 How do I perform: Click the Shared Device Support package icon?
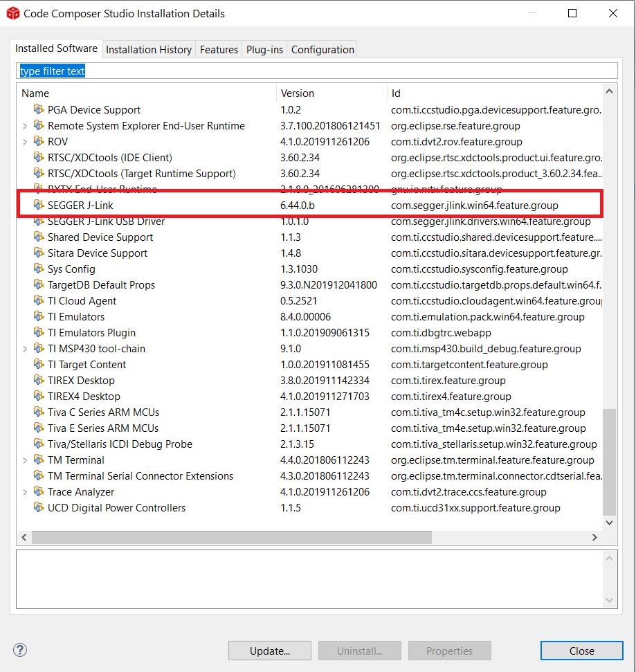coord(39,237)
